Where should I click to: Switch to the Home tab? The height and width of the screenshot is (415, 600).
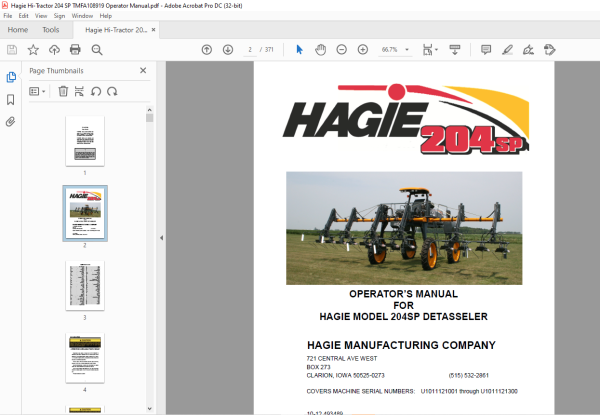pos(18,30)
